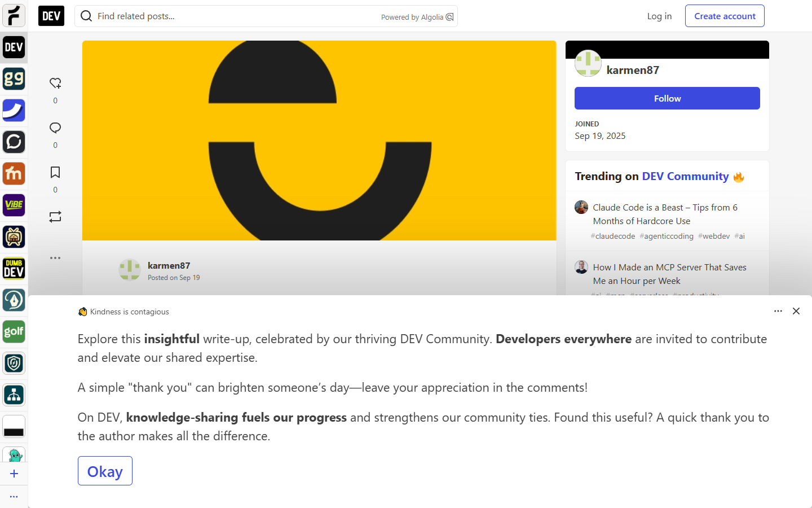
Task: Open the post's more options ellipsis
Action: tap(55, 258)
